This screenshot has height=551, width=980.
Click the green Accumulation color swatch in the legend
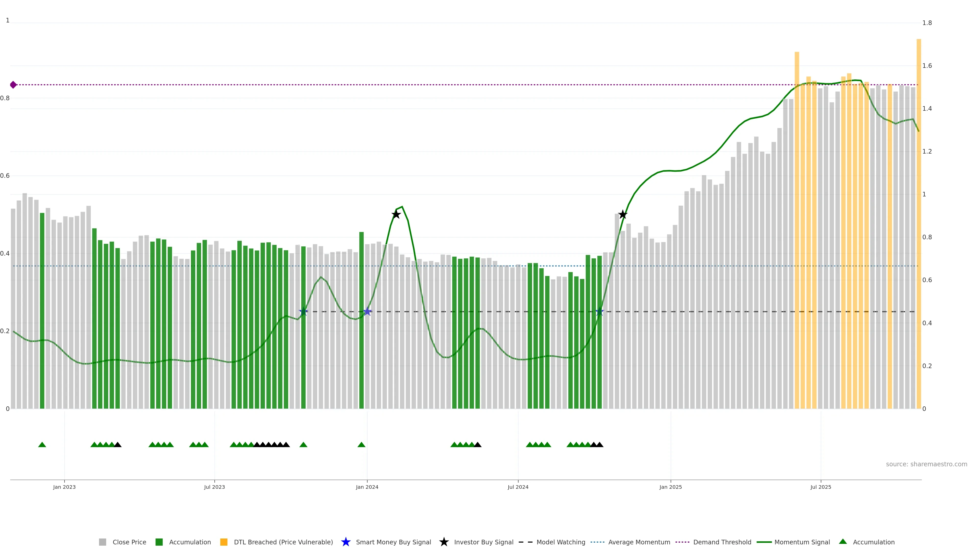[x=159, y=542]
